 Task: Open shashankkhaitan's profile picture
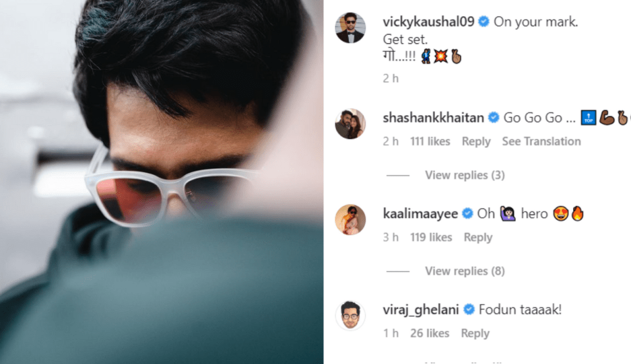coord(350,124)
